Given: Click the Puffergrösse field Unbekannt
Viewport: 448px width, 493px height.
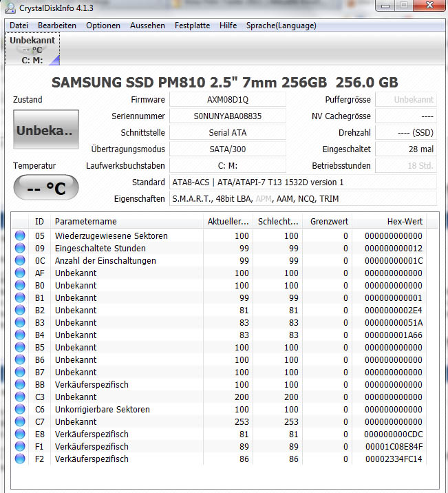Looking at the screenshot, I should [x=406, y=100].
